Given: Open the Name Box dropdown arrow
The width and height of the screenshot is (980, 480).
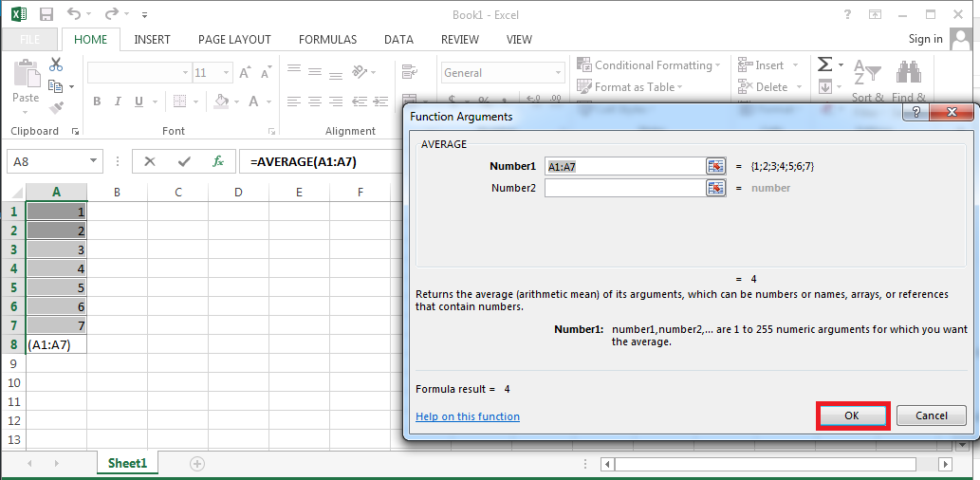Looking at the screenshot, I should click(x=94, y=161).
